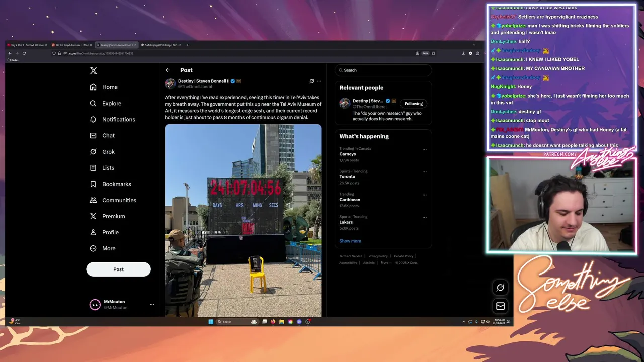
Task: Open MrMouton account options (three dots)
Action: pyautogui.click(x=152, y=305)
